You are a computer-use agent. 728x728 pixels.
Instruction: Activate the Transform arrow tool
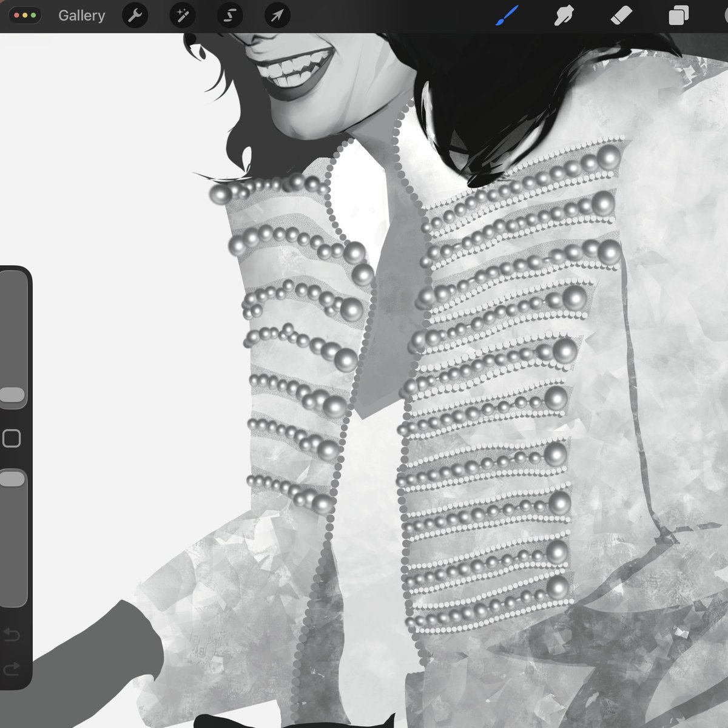[x=277, y=16]
